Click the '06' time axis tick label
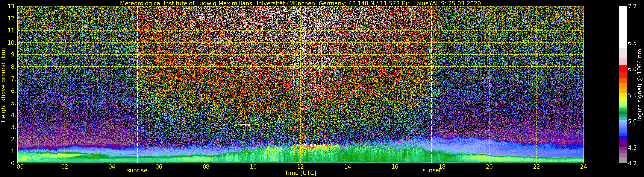 point(159,167)
